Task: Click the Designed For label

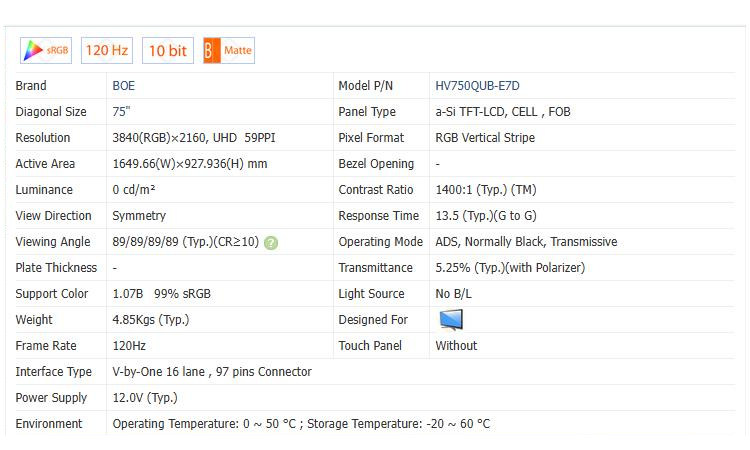Action: (x=373, y=319)
